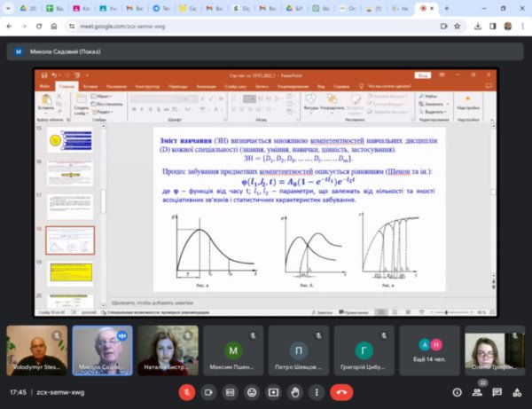
Task: Reload the page in the browser
Action: 40,26
